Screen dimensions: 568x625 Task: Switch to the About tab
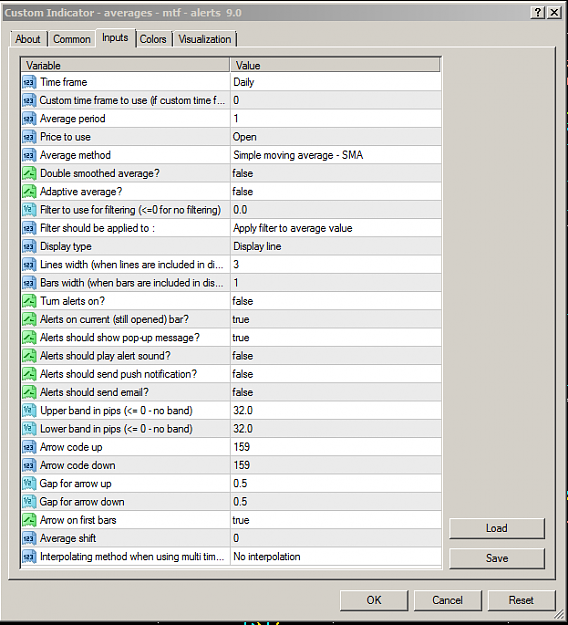(28, 39)
